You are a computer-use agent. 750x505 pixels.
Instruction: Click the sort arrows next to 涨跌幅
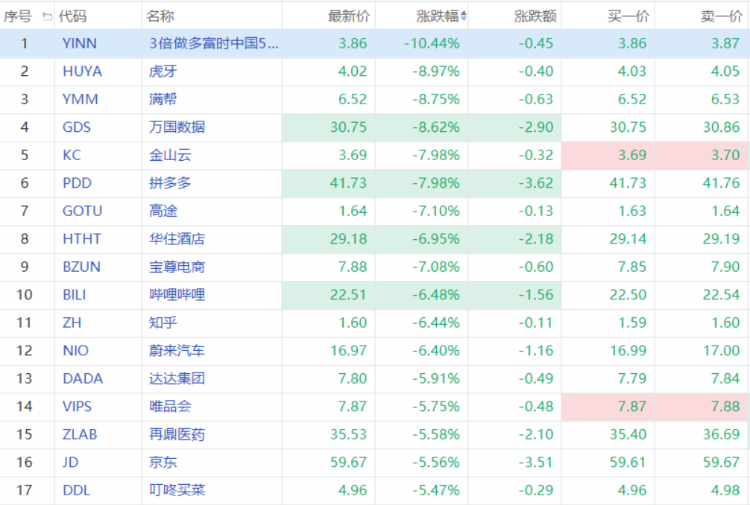(465, 16)
